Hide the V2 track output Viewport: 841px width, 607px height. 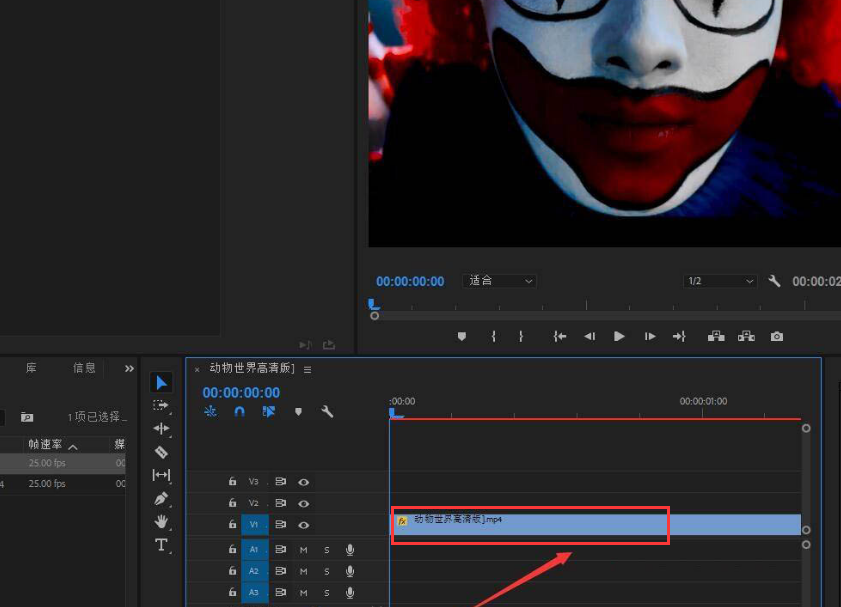tap(303, 503)
